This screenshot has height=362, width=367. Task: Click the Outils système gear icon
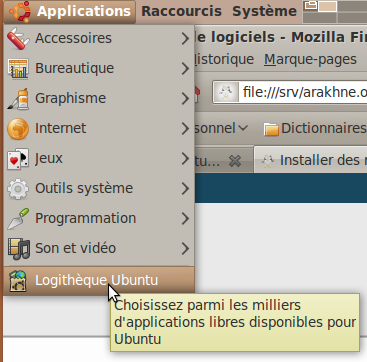tap(18, 189)
